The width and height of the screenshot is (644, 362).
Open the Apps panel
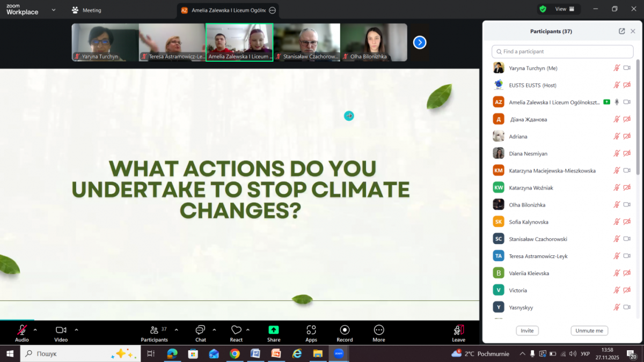click(311, 333)
